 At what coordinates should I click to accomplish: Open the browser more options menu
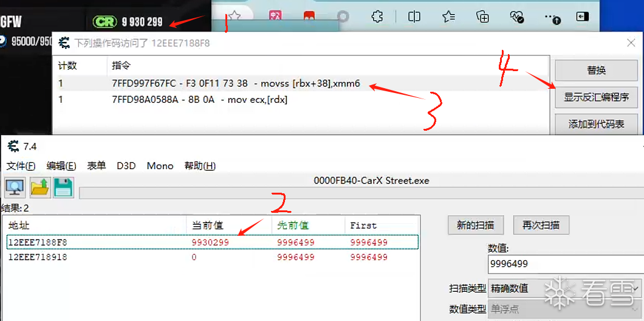tap(552, 18)
